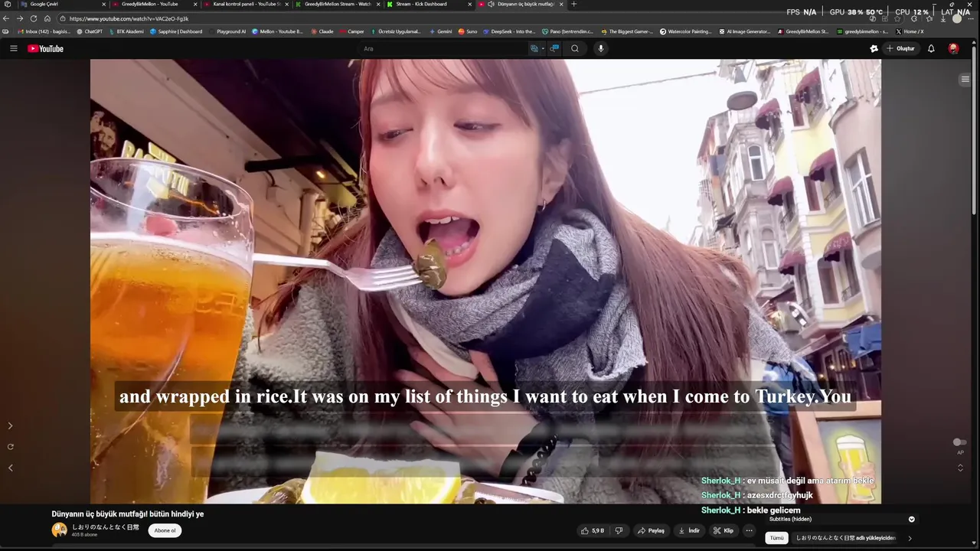
Task: Expand the sidebar right chevron on left
Action: [x=10, y=425]
